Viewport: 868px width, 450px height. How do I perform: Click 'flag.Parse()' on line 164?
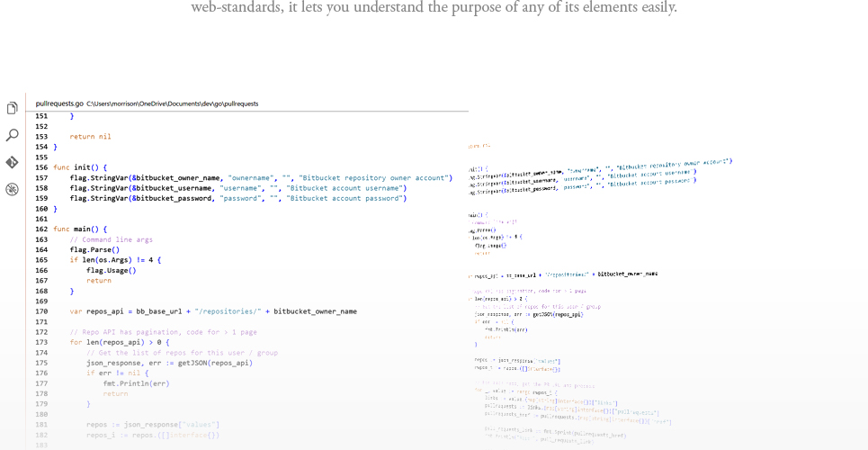click(94, 250)
